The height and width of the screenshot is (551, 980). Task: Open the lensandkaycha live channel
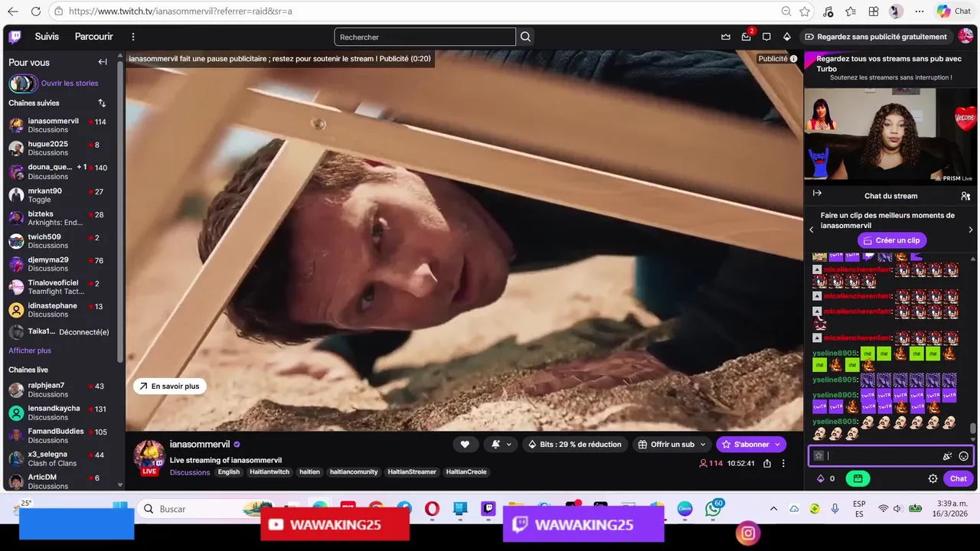(x=60, y=412)
